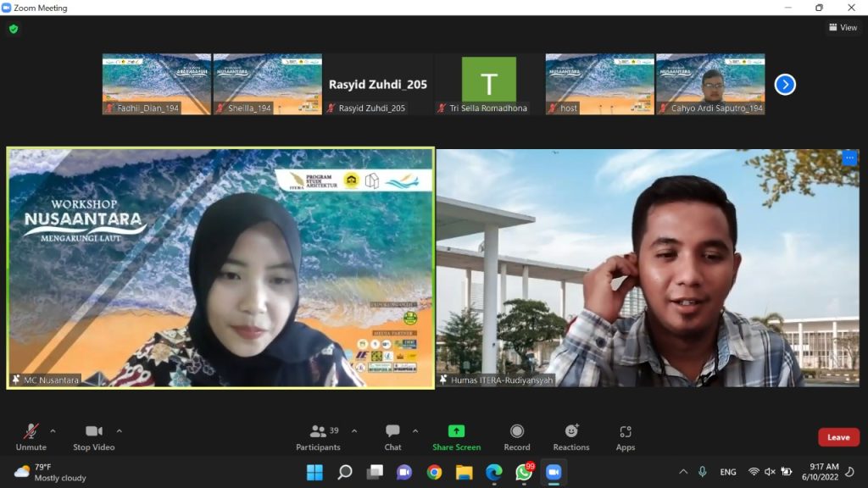
Task: Click the MC Nusantara speaker video
Action: 220,268
